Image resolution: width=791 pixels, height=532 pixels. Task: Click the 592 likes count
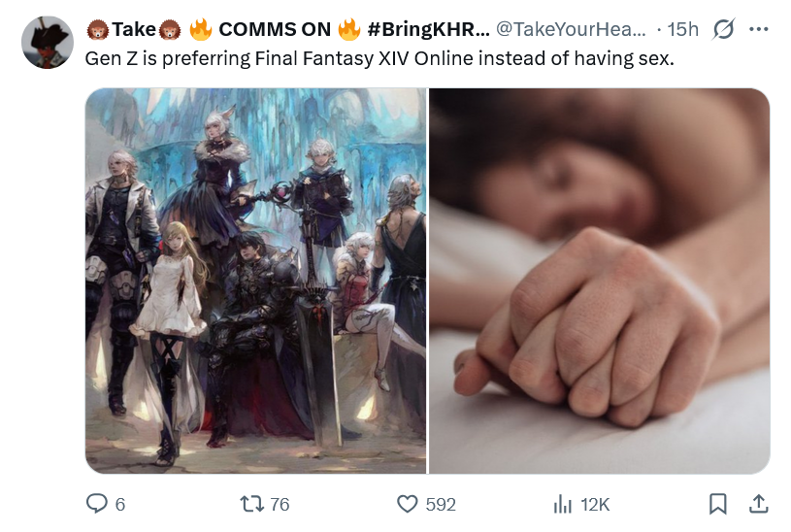(441, 504)
